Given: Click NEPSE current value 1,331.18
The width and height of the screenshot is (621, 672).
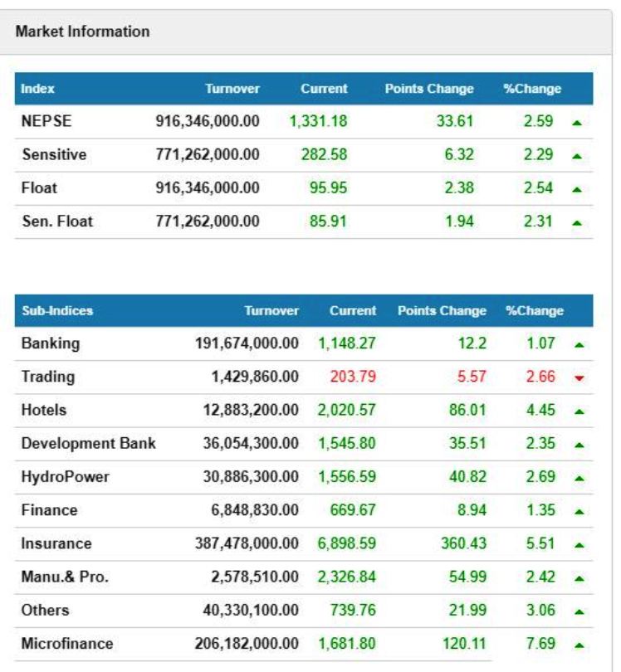Looking at the screenshot, I should coord(318,121).
